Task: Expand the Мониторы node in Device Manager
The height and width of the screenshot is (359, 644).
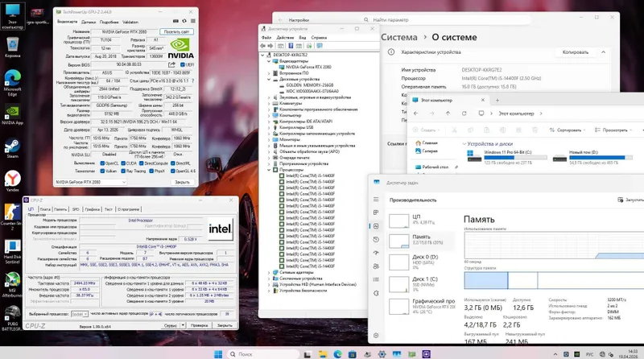Action: coord(269,140)
